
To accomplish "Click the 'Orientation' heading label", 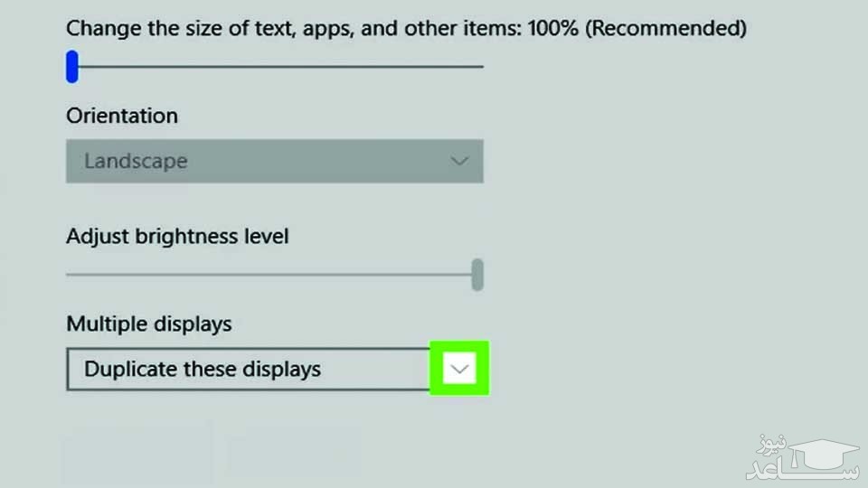I will tap(122, 116).
